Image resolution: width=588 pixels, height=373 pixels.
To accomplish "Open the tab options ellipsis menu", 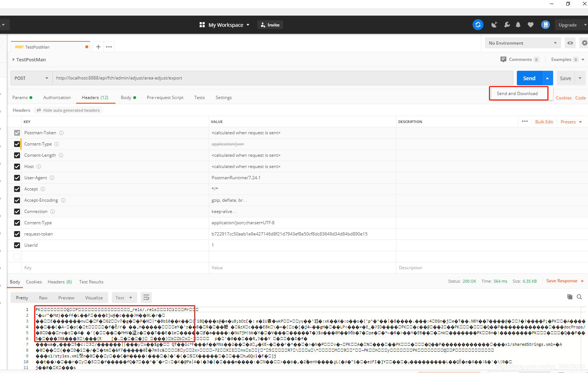I will (109, 47).
